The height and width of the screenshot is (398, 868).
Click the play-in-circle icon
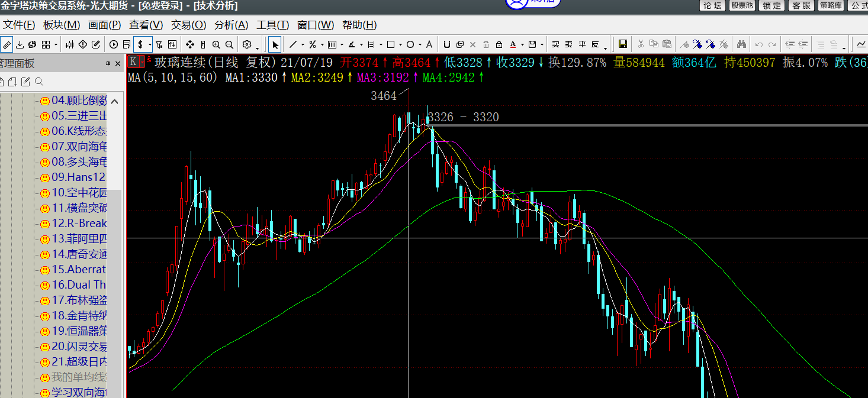tap(114, 44)
